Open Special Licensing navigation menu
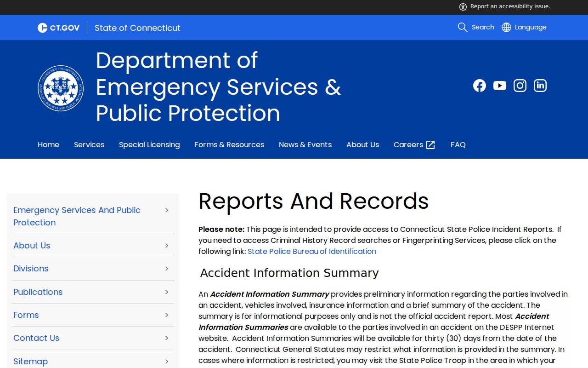Viewport: 588px width, 368px height. [149, 145]
